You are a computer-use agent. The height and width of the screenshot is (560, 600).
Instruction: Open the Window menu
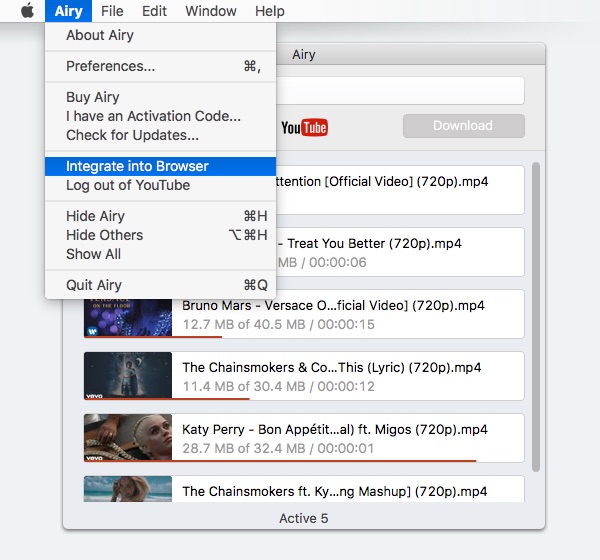211,11
